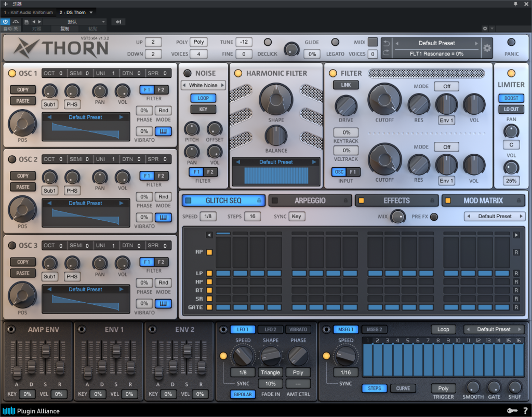Switch to the GLITCH SEQ tab
This screenshot has width=532, height=417.
point(223,200)
